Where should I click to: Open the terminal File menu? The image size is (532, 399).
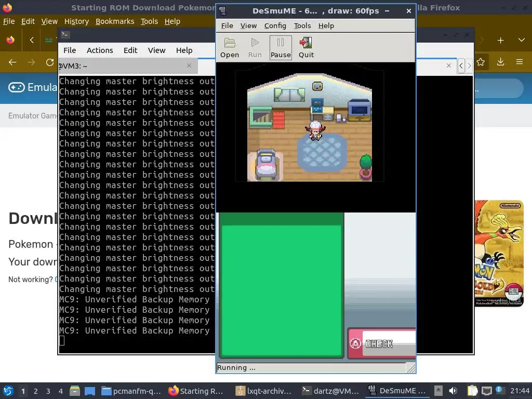(70, 50)
